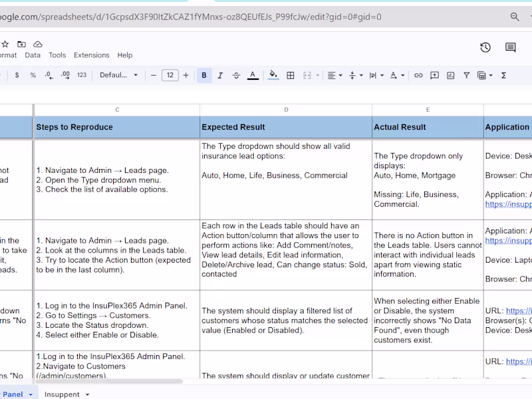Star the spreadsheet document

click(x=5, y=44)
